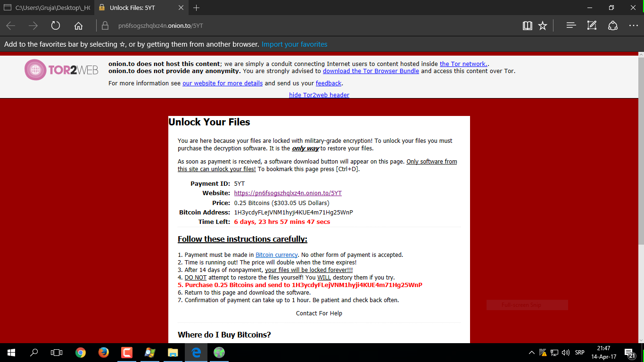Click the Tor2web logo
The height and width of the screenshot is (362, 644).
tap(61, 70)
